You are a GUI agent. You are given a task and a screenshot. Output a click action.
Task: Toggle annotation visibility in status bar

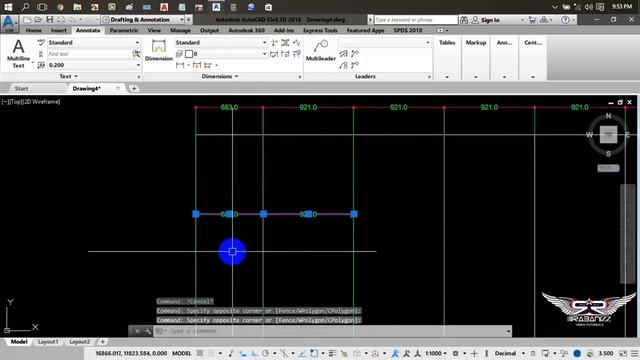[x=395, y=353]
